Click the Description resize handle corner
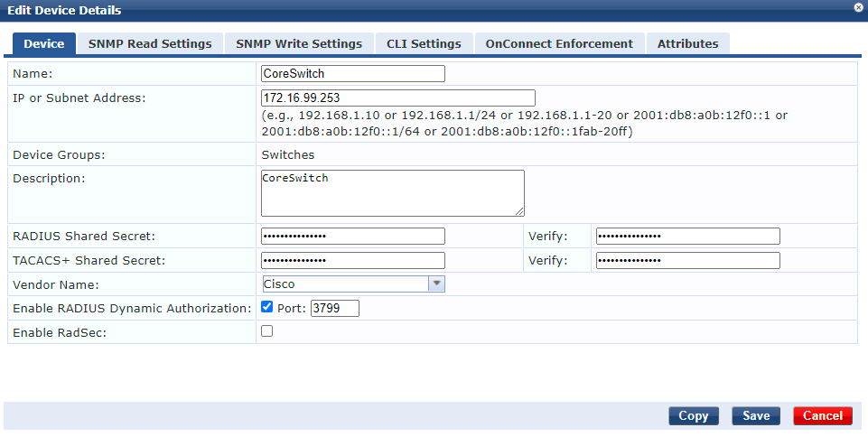 coord(519,211)
